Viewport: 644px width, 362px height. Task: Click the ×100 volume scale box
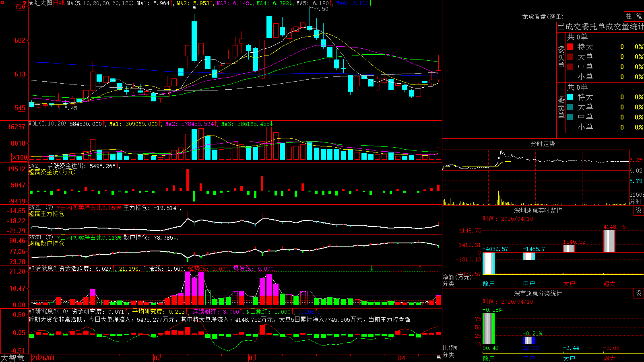[x=20, y=157]
